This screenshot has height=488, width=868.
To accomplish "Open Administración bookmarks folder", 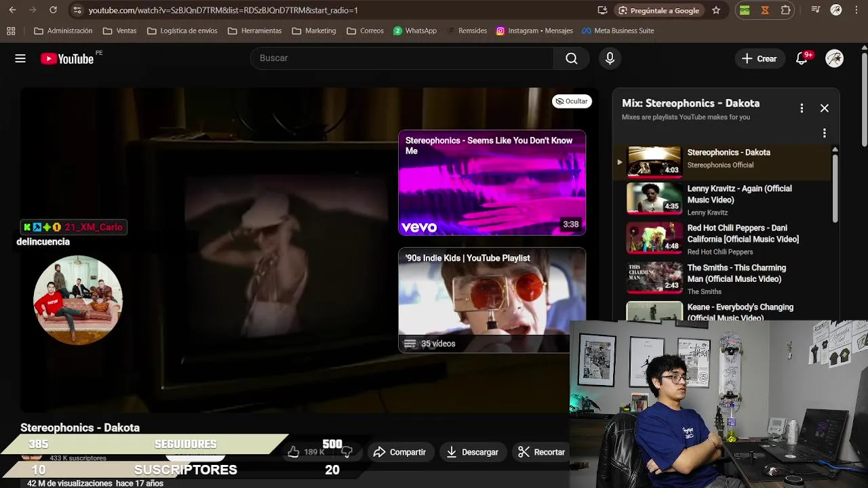I will click(x=63, y=30).
